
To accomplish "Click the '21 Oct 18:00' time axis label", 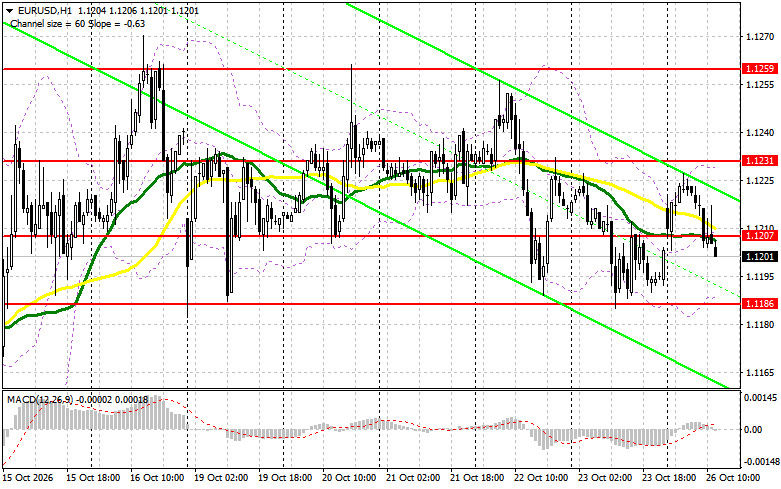I will (x=477, y=478).
